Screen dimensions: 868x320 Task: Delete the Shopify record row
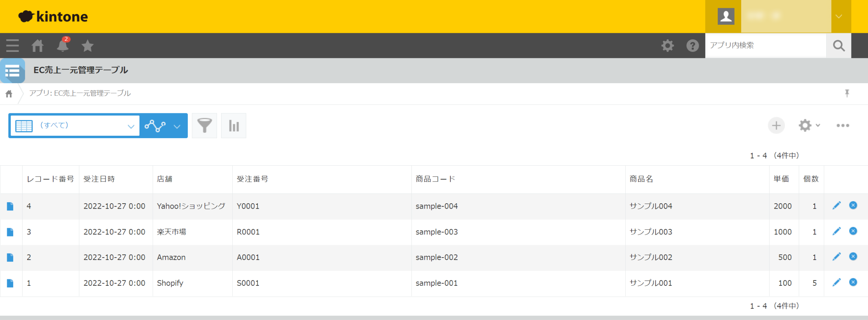(853, 282)
